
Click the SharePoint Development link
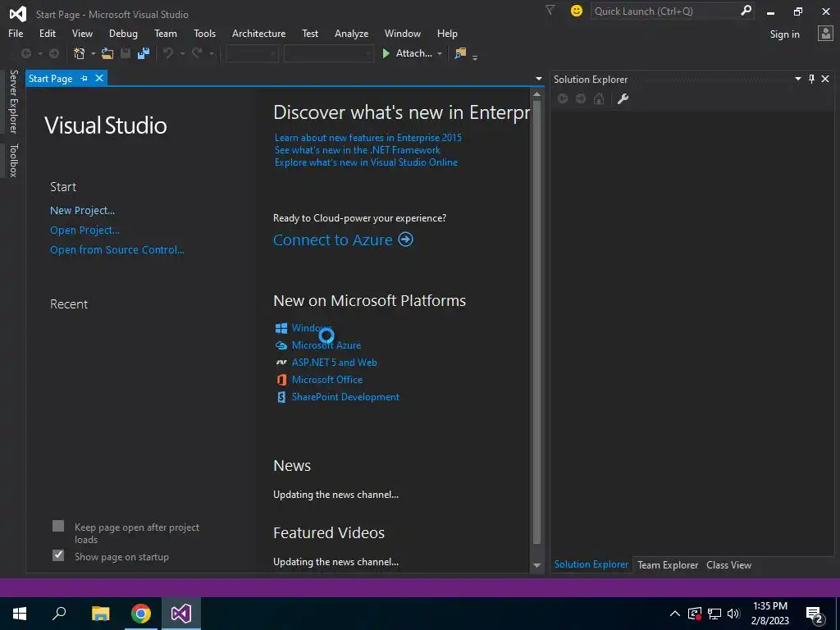coord(345,397)
